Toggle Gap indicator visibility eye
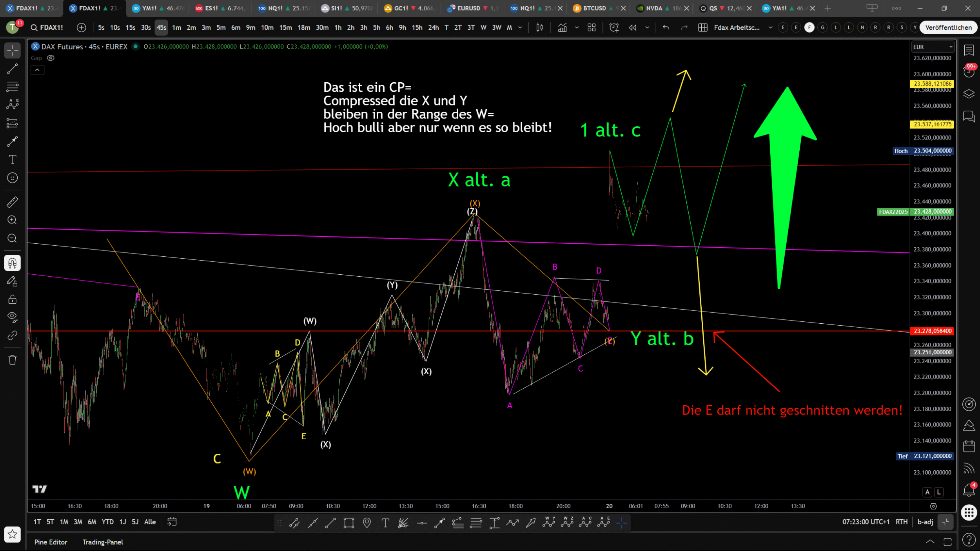The width and height of the screenshot is (980, 551). point(51,58)
